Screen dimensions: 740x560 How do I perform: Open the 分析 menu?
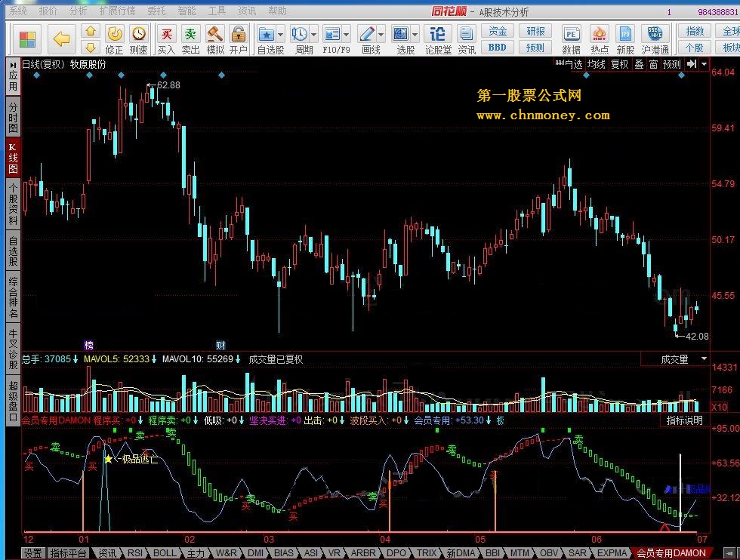click(78, 11)
